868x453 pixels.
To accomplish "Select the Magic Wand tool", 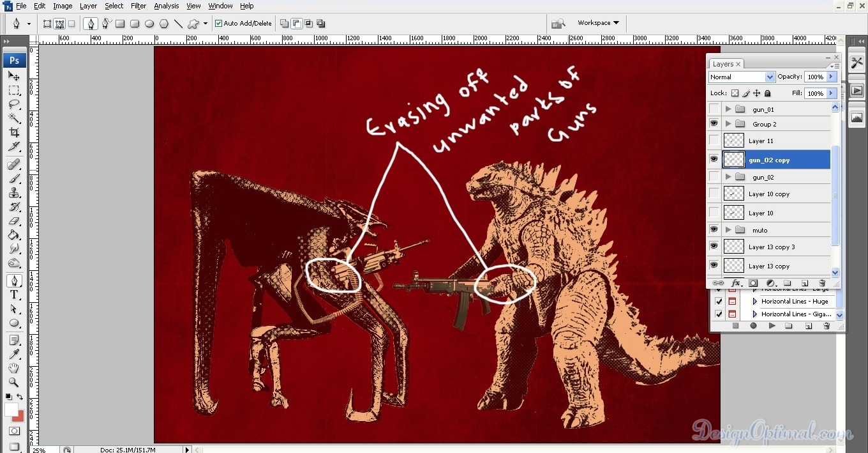I will (x=14, y=118).
